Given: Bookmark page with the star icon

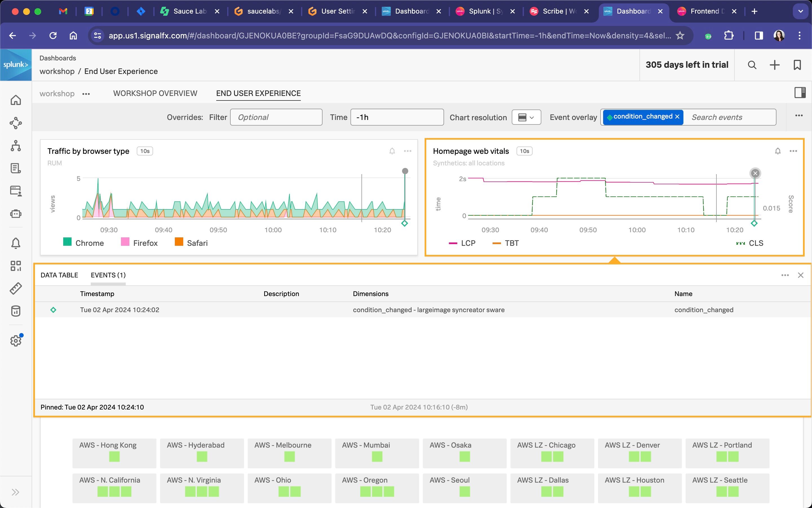Looking at the screenshot, I should click(x=680, y=36).
